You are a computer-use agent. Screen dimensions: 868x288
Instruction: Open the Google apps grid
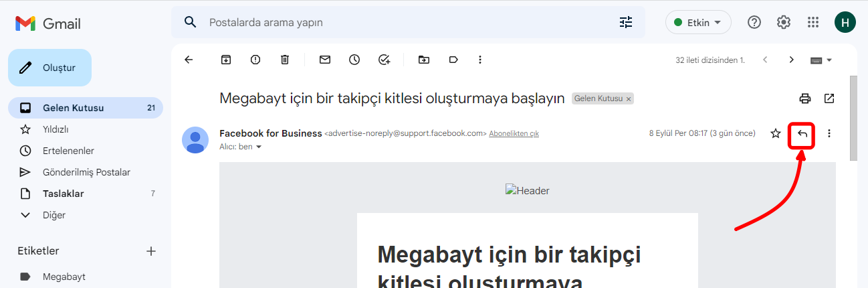point(813,22)
